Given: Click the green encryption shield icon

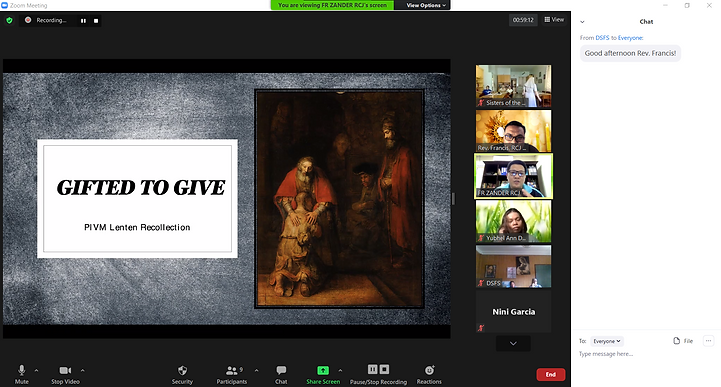Looking at the screenshot, I should click(x=9, y=20).
